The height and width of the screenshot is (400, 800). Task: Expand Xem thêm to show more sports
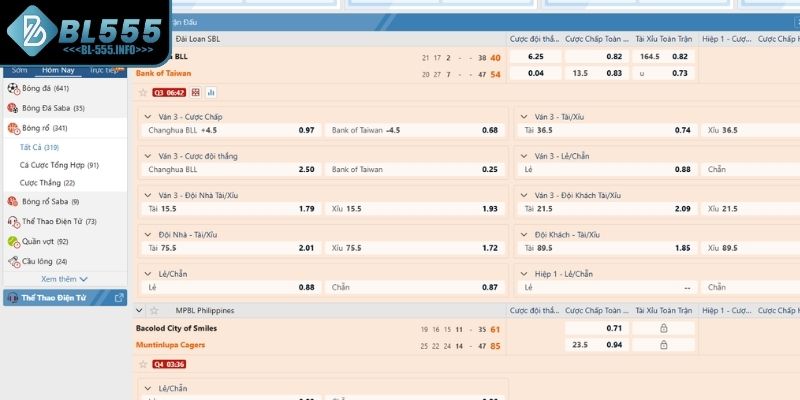point(64,279)
